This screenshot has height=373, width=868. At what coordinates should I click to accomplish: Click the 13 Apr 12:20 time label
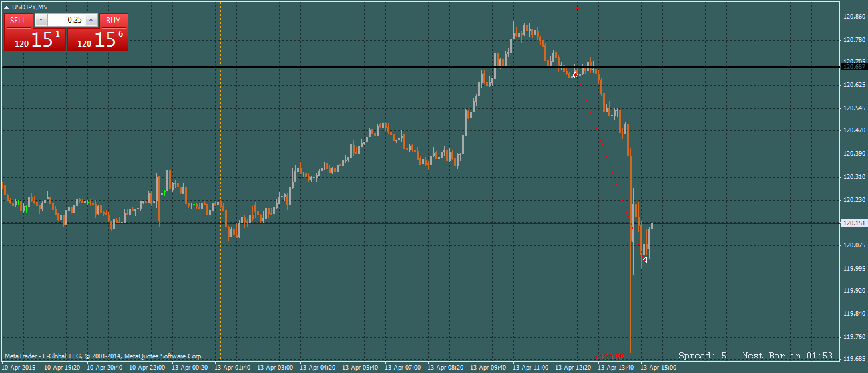tap(573, 367)
